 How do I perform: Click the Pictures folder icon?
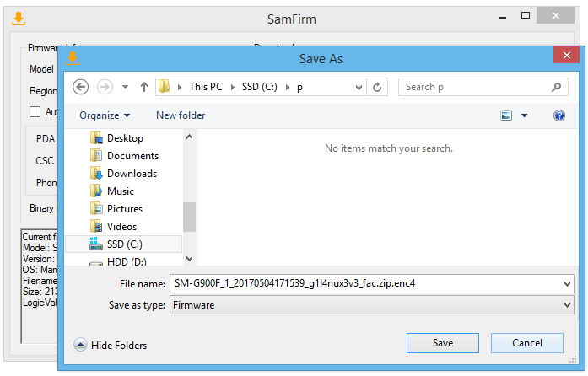(x=96, y=208)
